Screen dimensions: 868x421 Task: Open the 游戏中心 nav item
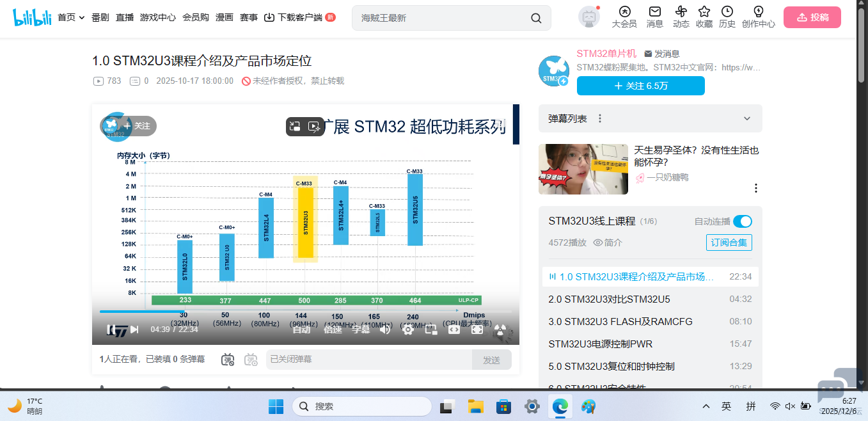coord(158,18)
